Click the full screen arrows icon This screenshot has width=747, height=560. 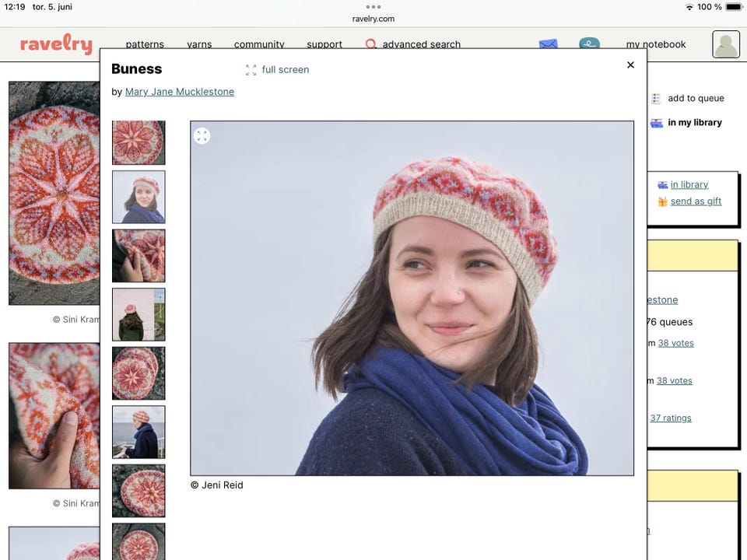coord(251,70)
